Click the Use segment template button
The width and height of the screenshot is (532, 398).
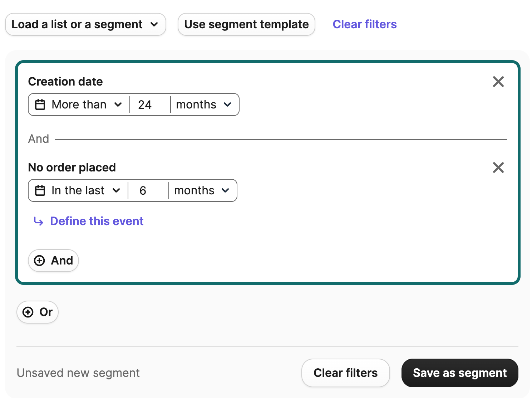(246, 24)
